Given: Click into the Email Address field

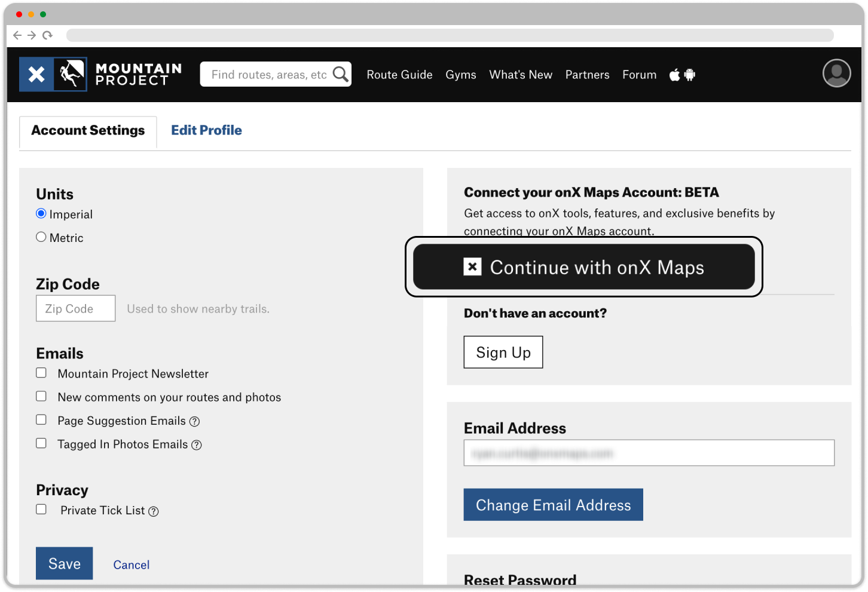Looking at the screenshot, I should 649,453.
